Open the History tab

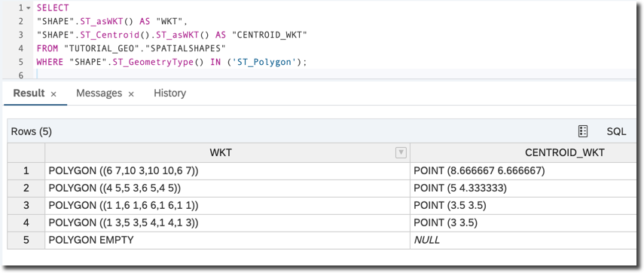click(x=169, y=94)
